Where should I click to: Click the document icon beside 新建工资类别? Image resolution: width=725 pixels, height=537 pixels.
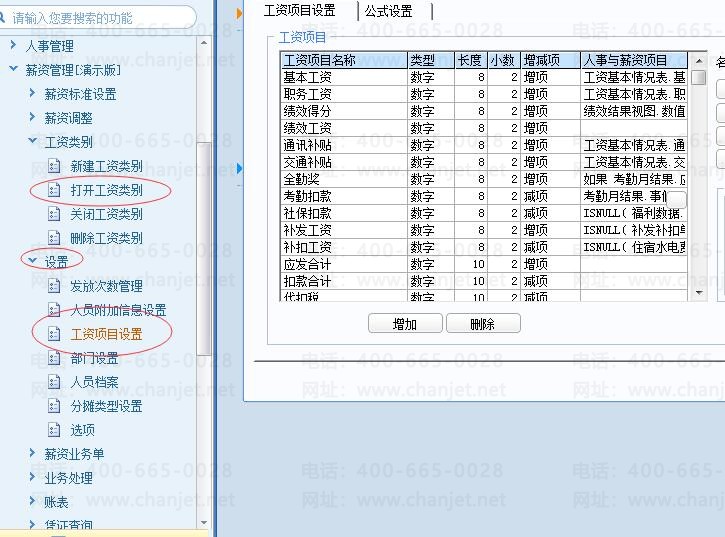point(54,166)
